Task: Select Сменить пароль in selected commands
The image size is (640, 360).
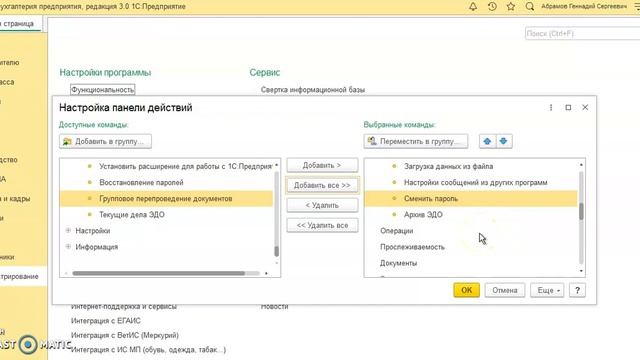Action: pos(471,199)
